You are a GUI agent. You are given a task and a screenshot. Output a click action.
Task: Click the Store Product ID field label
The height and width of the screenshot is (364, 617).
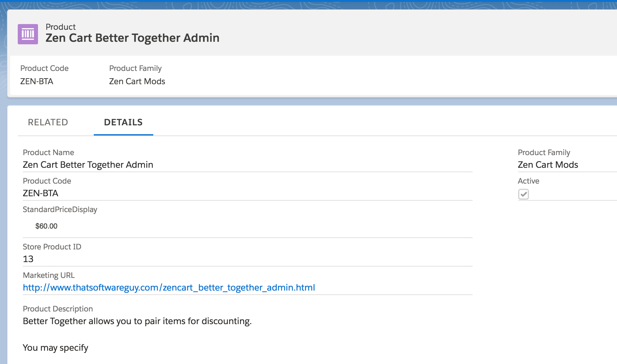[x=52, y=247]
